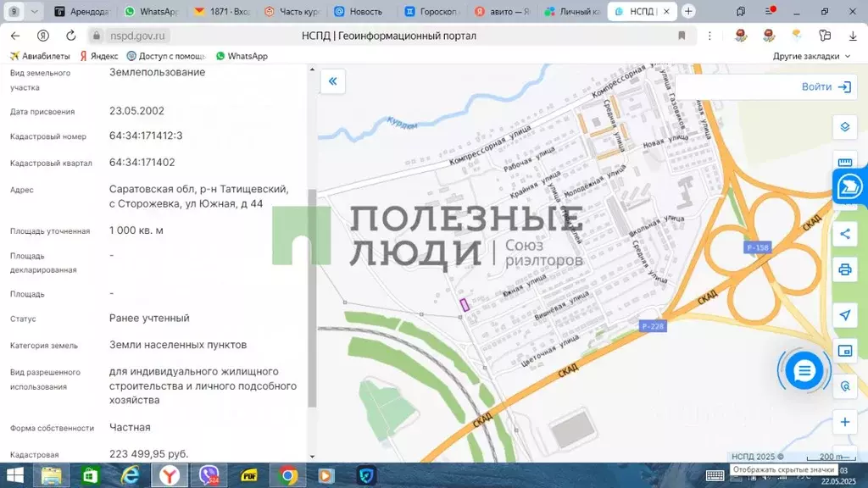This screenshot has width=868, height=488.
Task: Click scroll-down arrow of info panel
Action: click(312, 457)
